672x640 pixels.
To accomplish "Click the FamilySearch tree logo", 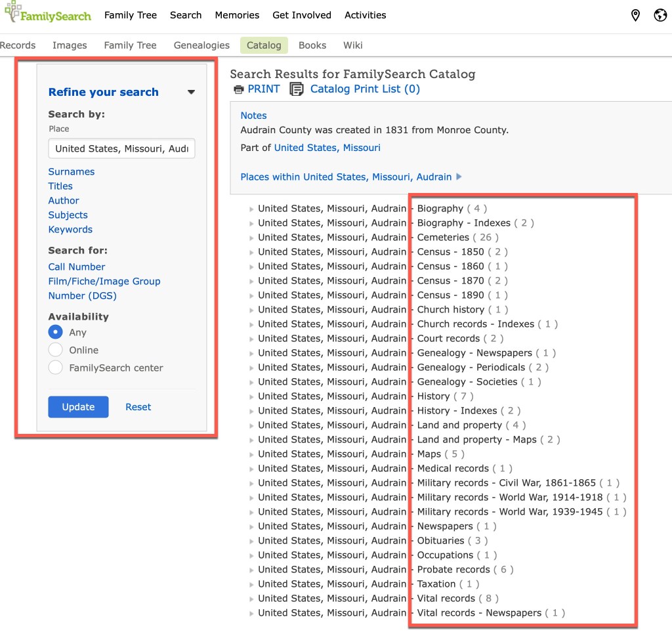I will pos(13,12).
